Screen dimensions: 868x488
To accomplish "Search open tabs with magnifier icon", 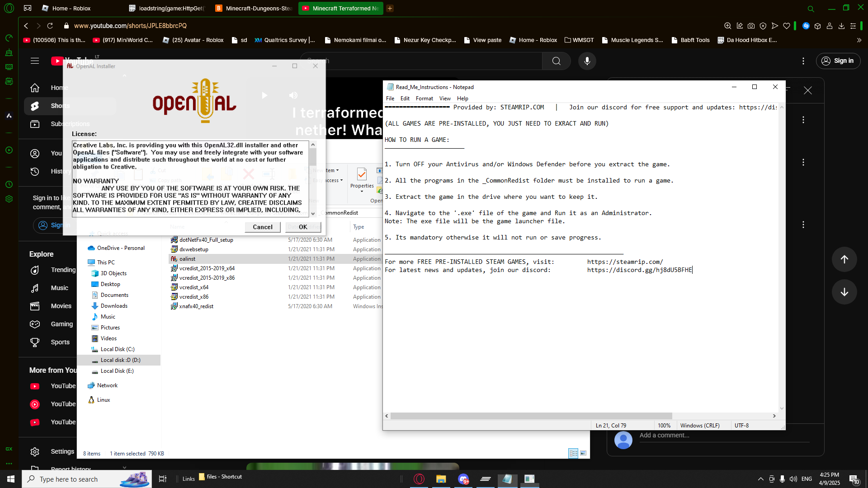I will (x=811, y=9).
